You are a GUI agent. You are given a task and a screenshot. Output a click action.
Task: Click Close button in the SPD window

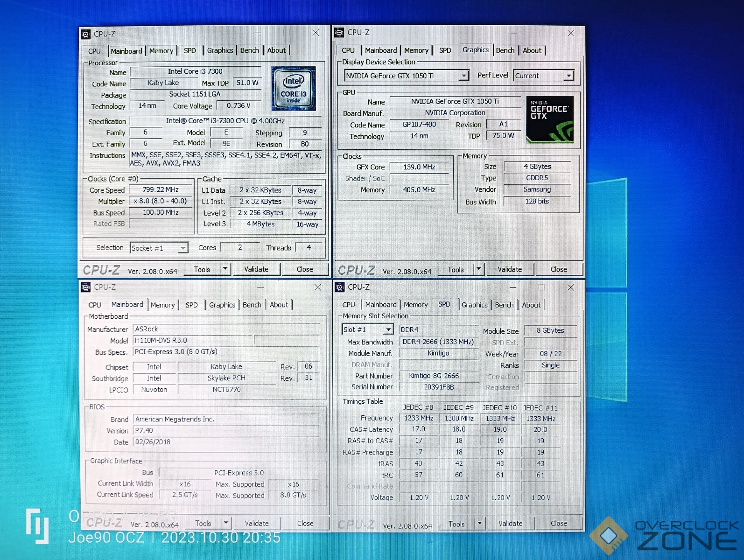pyautogui.click(x=559, y=524)
